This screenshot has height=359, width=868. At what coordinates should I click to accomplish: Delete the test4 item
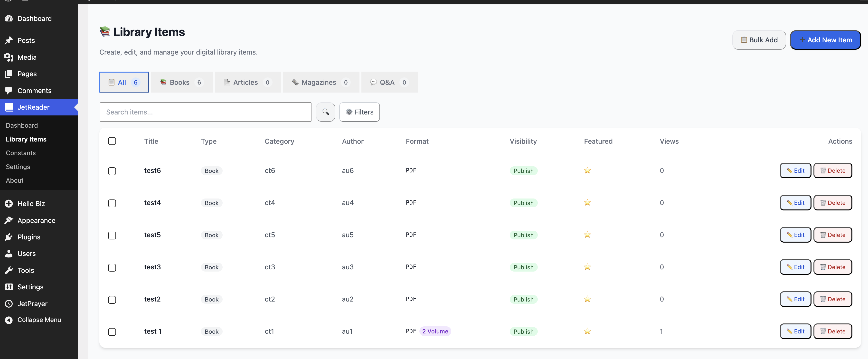click(x=833, y=203)
